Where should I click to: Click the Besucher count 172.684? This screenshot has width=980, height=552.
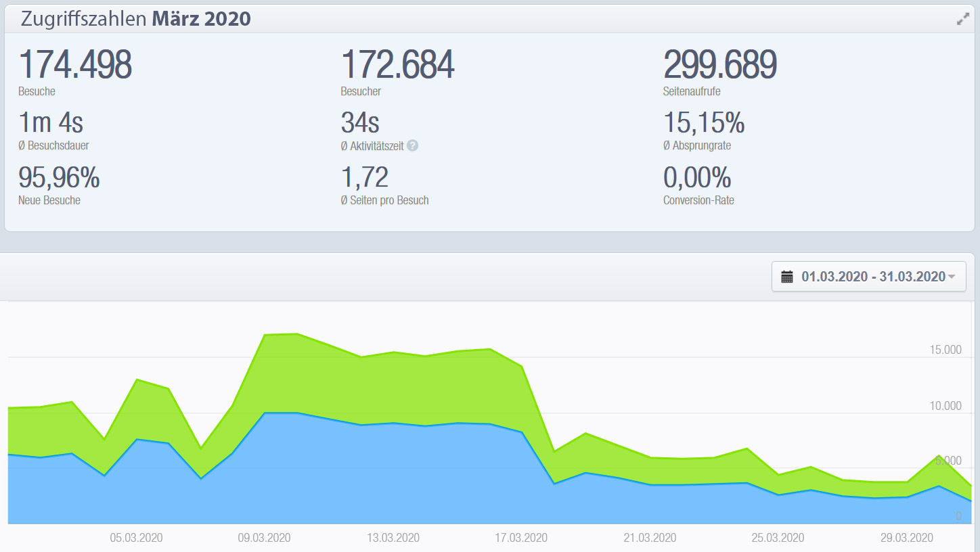click(397, 65)
